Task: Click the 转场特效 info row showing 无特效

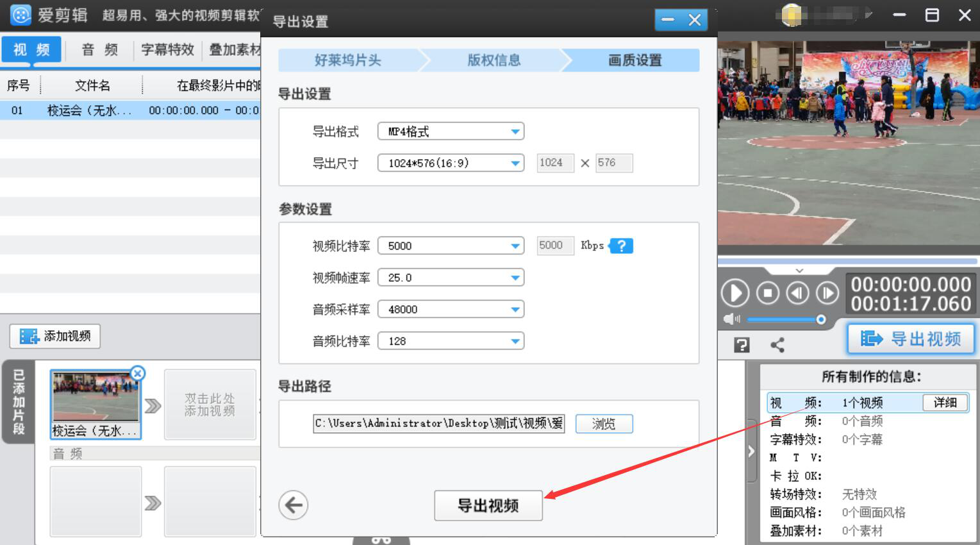Action: pos(867,494)
